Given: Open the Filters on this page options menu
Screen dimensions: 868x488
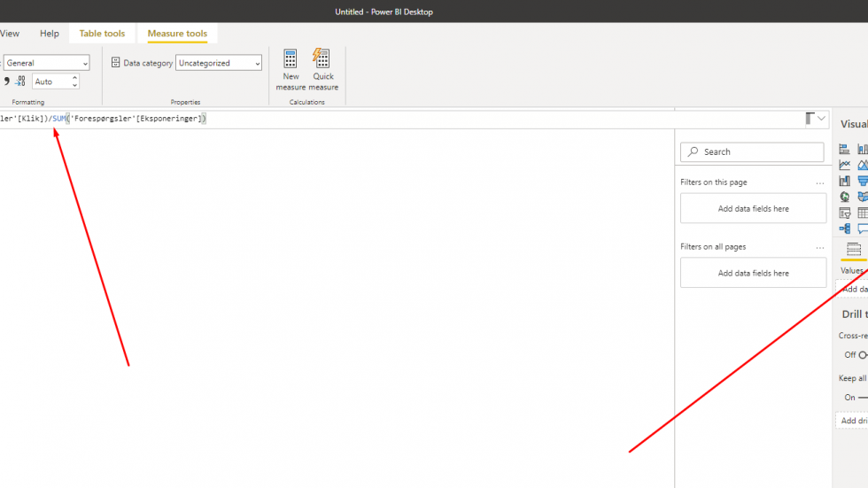Looking at the screenshot, I should [820, 182].
